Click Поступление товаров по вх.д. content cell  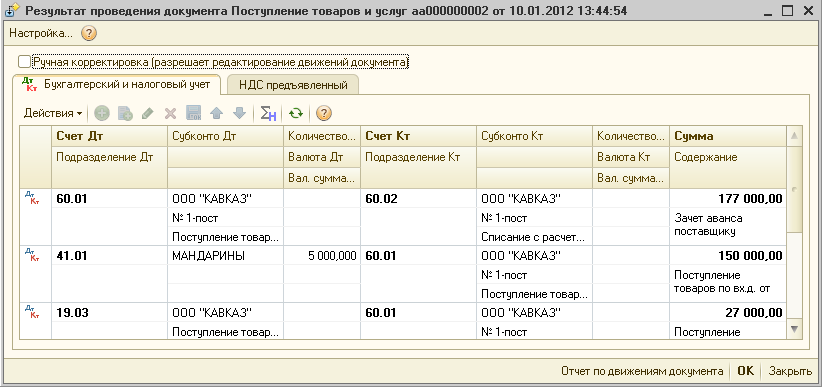[x=728, y=284]
